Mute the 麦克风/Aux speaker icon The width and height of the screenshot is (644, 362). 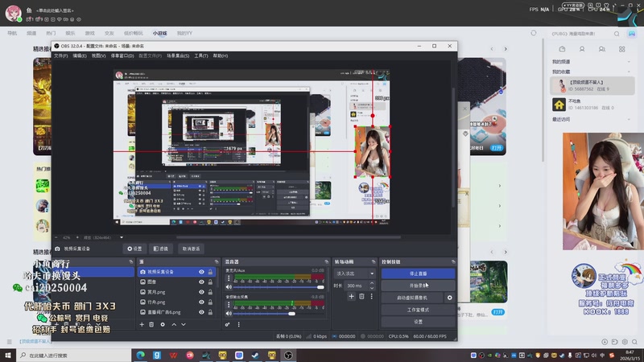coord(228,287)
